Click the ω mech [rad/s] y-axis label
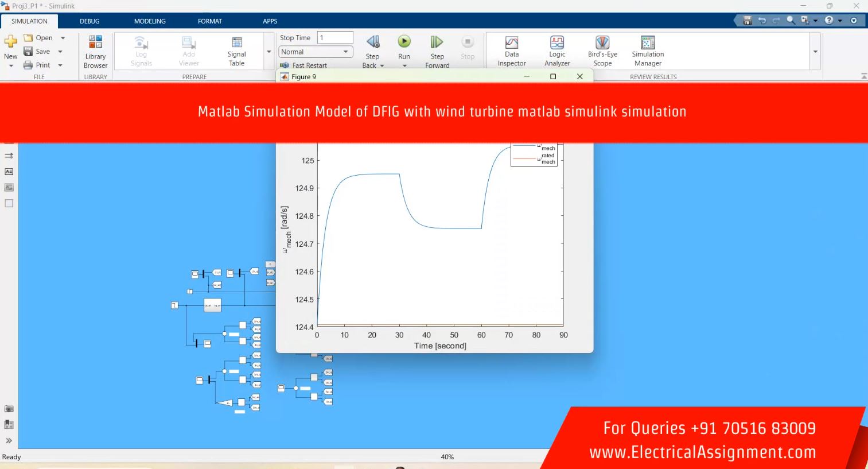The height and width of the screenshot is (469, 868). coord(286,230)
